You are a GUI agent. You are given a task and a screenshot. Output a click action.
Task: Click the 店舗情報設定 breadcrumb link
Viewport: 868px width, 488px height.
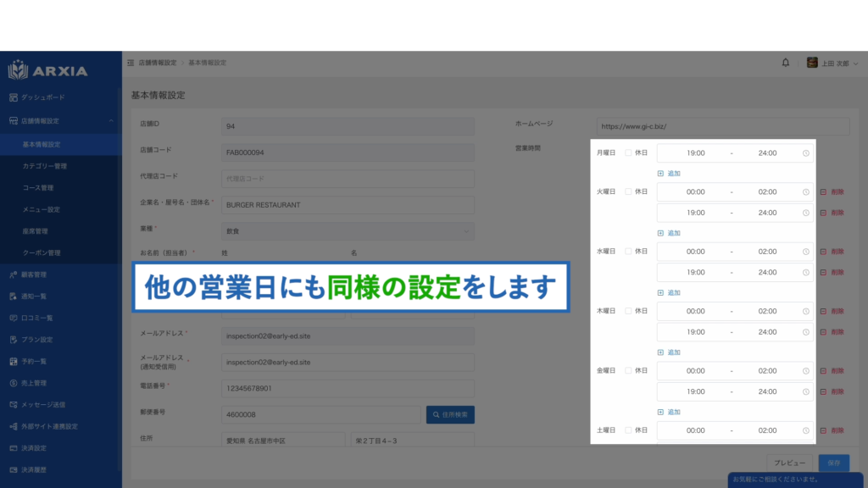point(157,63)
